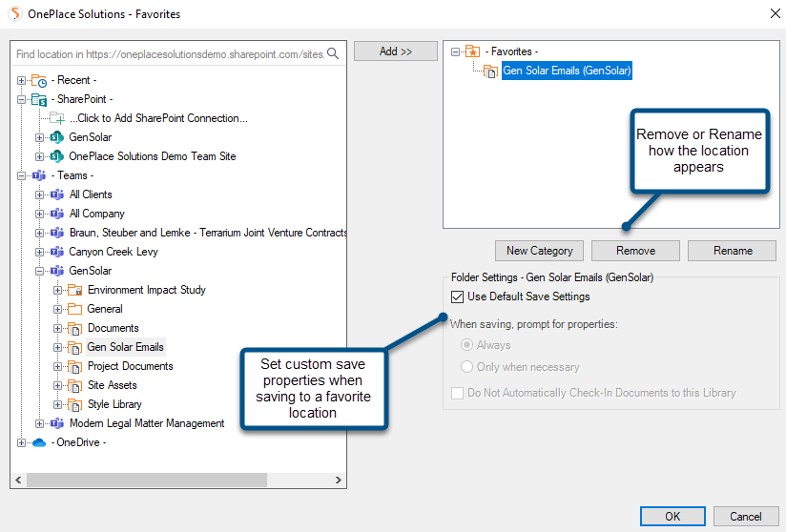Click the horizontal scrollbar thumb
This screenshot has height=532, width=786.
click(x=147, y=480)
